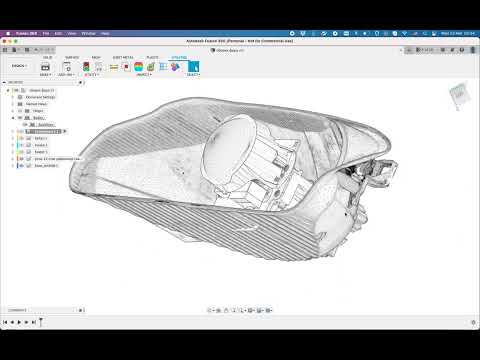Add a comment with the plus icon
480x360 pixels.
pos(81,310)
